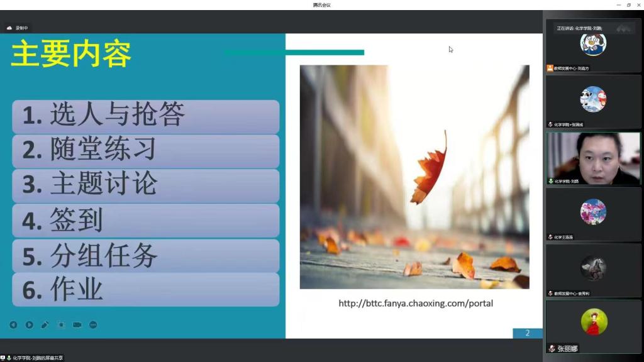Open the more options ellipsis in slide controls

coord(93,325)
